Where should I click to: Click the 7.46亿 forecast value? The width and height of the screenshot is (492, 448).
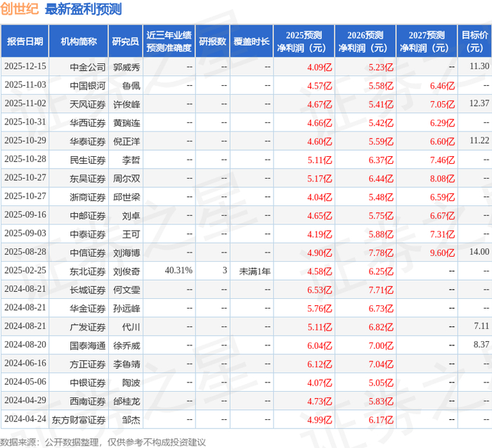tap(442, 160)
